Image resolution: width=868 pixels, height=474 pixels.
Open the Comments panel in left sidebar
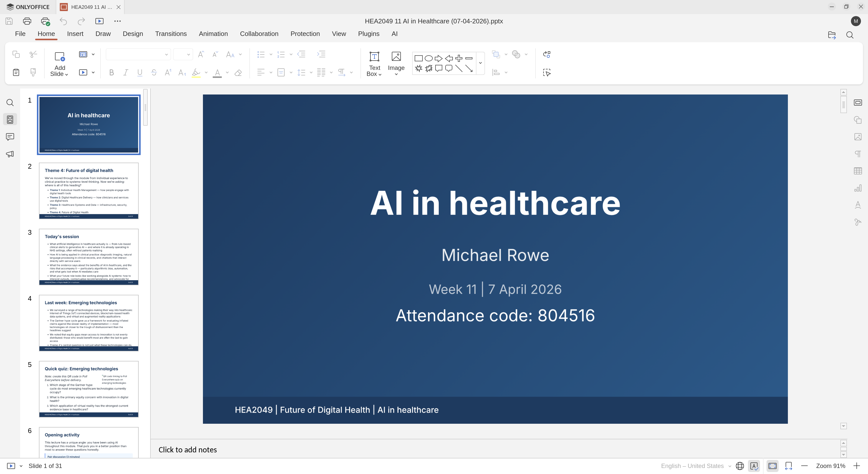pyautogui.click(x=10, y=137)
